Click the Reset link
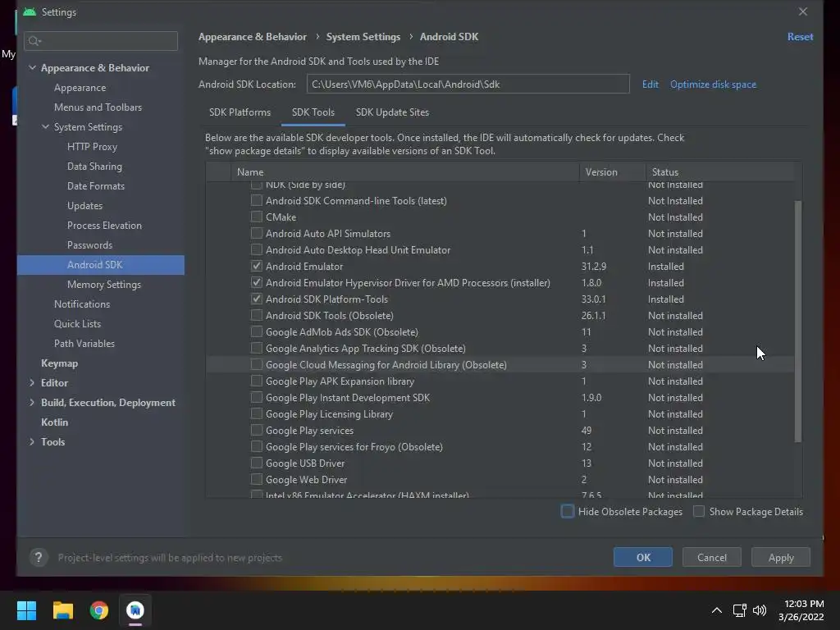This screenshot has height=630, width=840. click(800, 36)
